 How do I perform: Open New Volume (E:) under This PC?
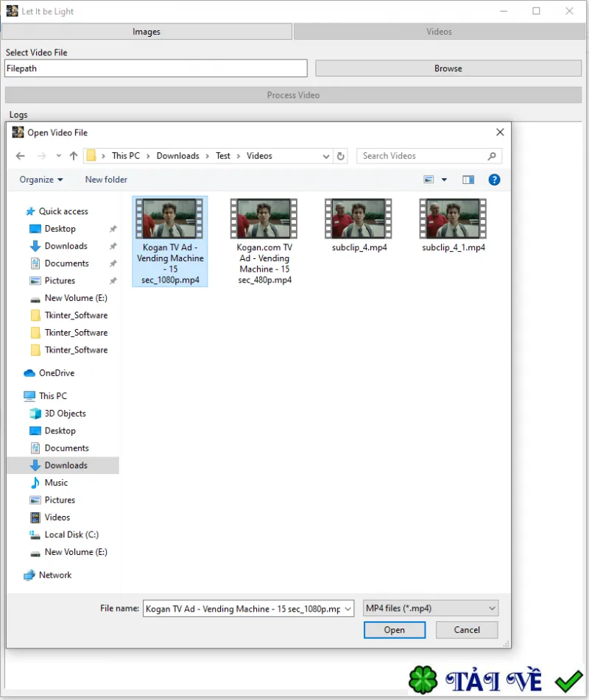[x=76, y=552]
